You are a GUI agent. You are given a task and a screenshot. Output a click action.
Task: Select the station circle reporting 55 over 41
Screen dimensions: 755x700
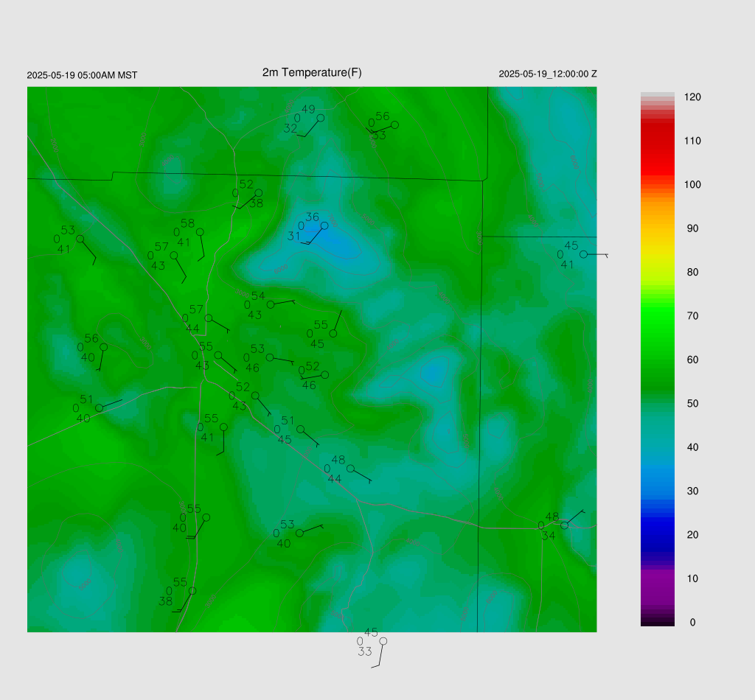tap(224, 427)
